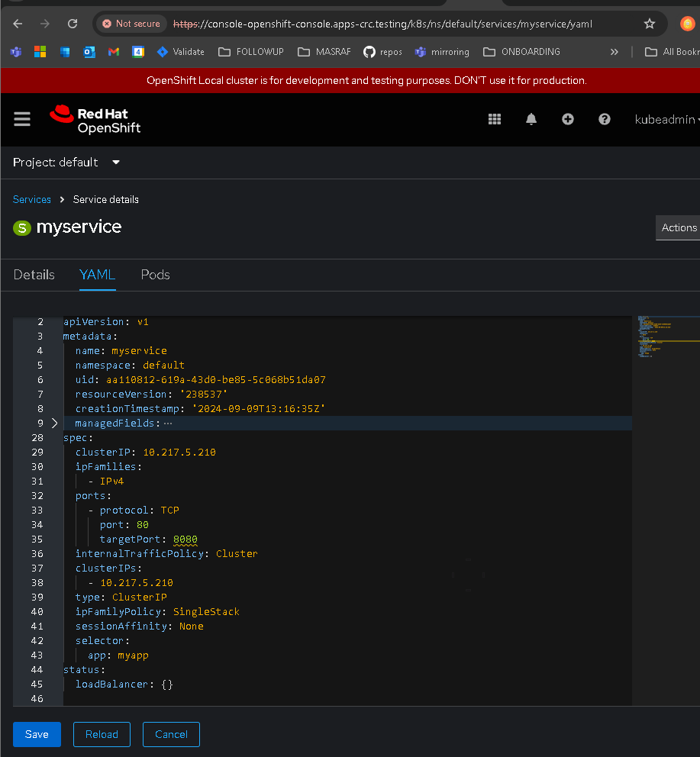The image size is (700, 757).
Task: Open the help question-mark menu
Action: (605, 119)
